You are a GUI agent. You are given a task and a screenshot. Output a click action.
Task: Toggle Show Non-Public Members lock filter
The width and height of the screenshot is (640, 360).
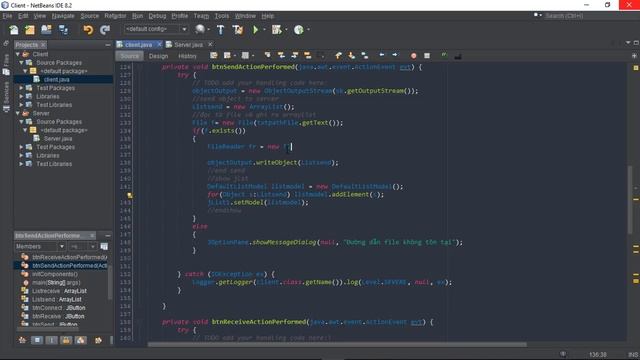tap(66, 340)
